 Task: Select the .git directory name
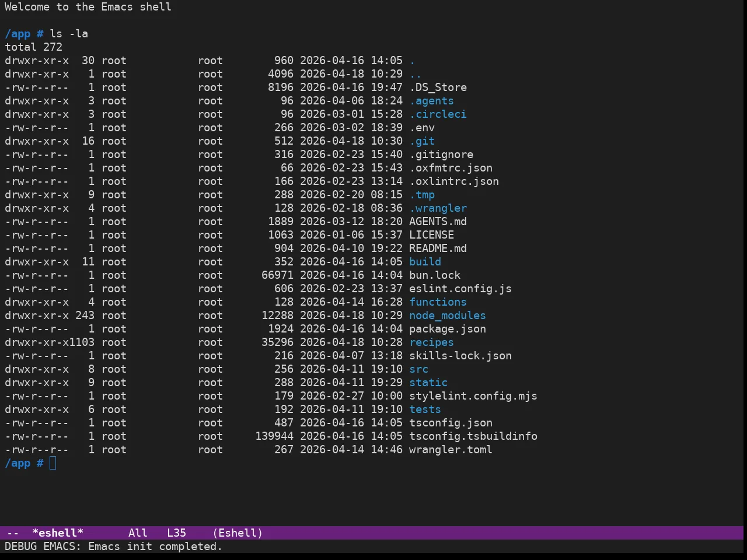[422, 141]
